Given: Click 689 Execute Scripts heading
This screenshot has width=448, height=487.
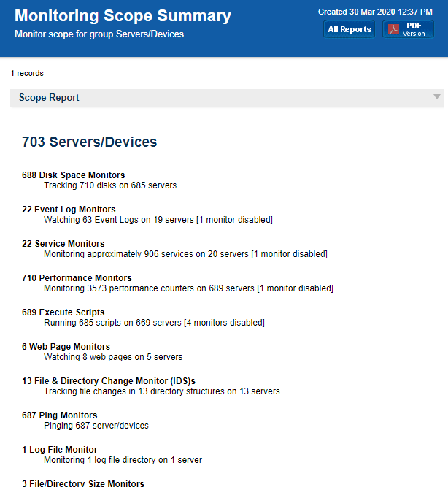Looking at the screenshot, I should 63,312.
